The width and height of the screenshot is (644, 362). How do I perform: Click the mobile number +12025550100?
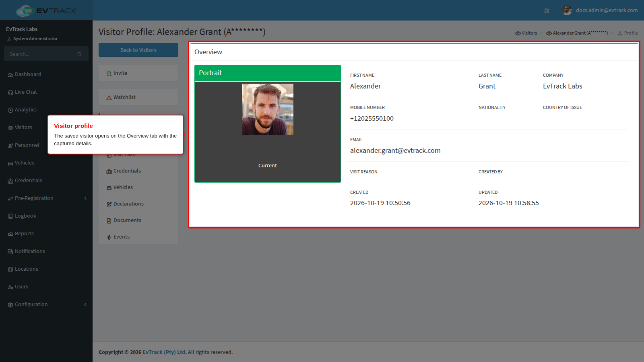pos(372,119)
